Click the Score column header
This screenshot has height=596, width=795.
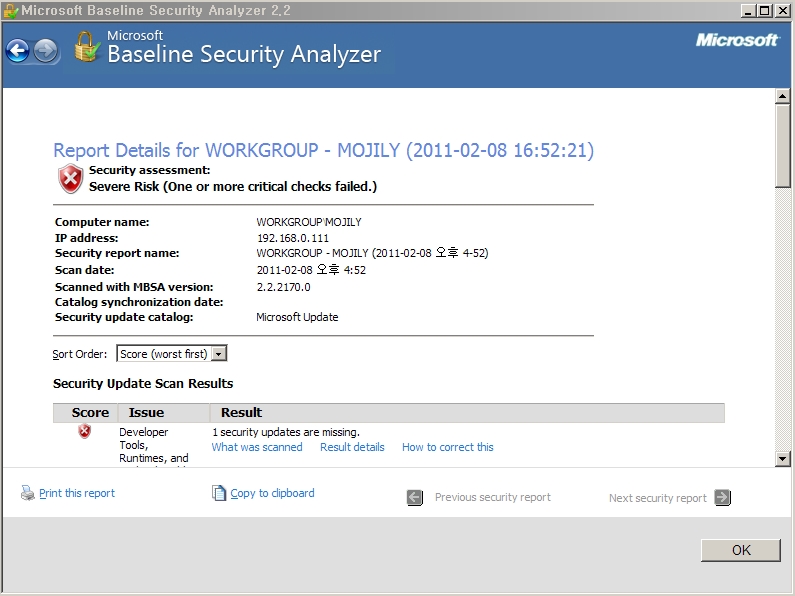(x=90, y=412)
